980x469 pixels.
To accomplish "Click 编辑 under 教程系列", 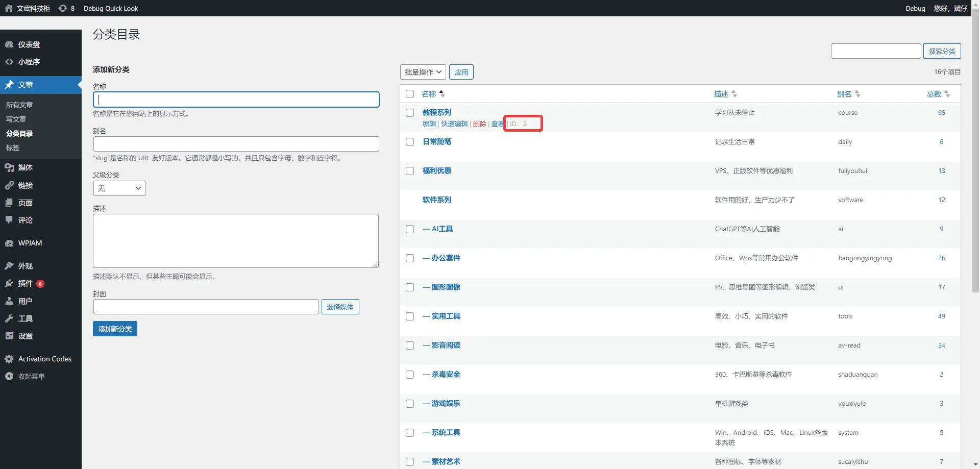I will click(x=429, y=124).
